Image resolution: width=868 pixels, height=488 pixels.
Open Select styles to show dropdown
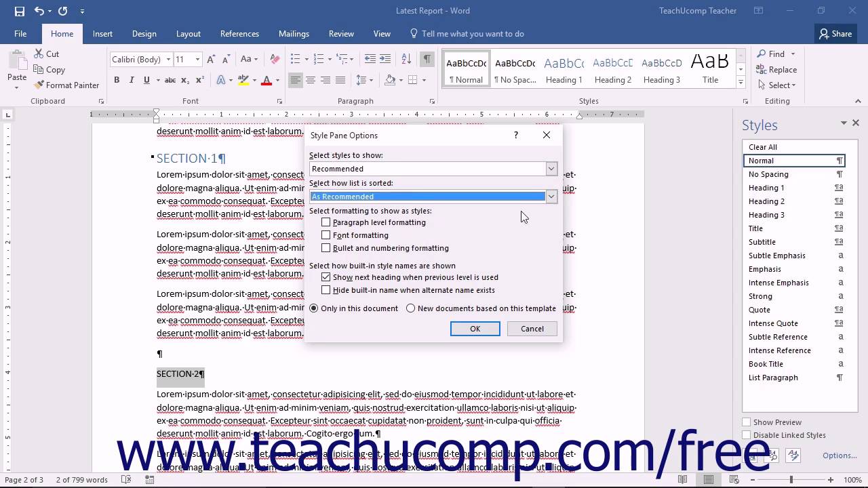coord(551,169)
